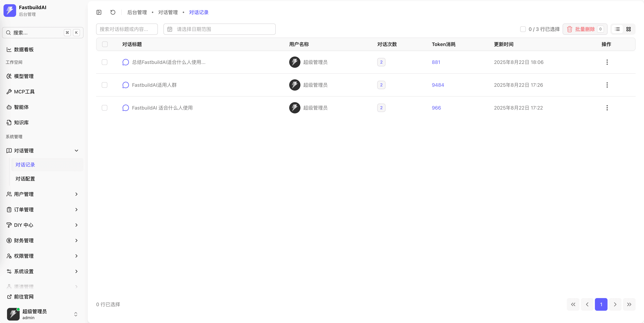Toggle the checkbox beside 0 / 3 行已选择
644x323 pixels.
click(523, 29)
